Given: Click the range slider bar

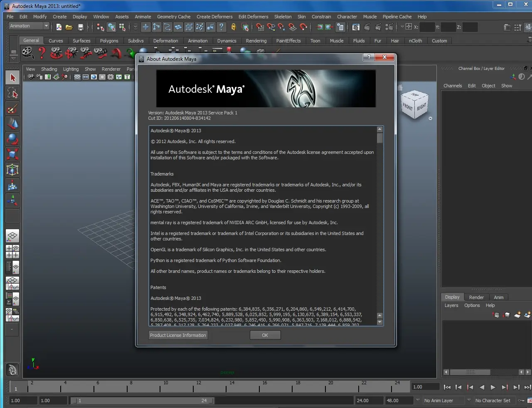Looking at the screenshot, I should (142, 401).
